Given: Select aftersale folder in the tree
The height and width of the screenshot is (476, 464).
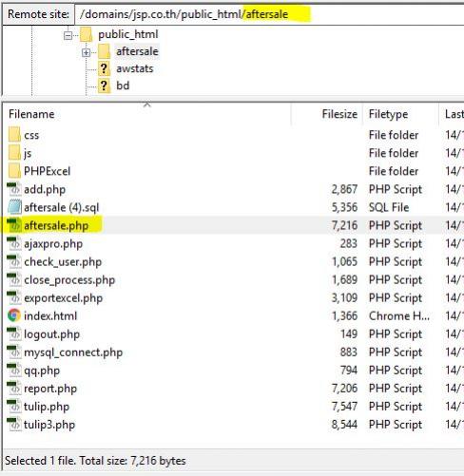Looking at the screenshot, I should click(x=137, y=51).
